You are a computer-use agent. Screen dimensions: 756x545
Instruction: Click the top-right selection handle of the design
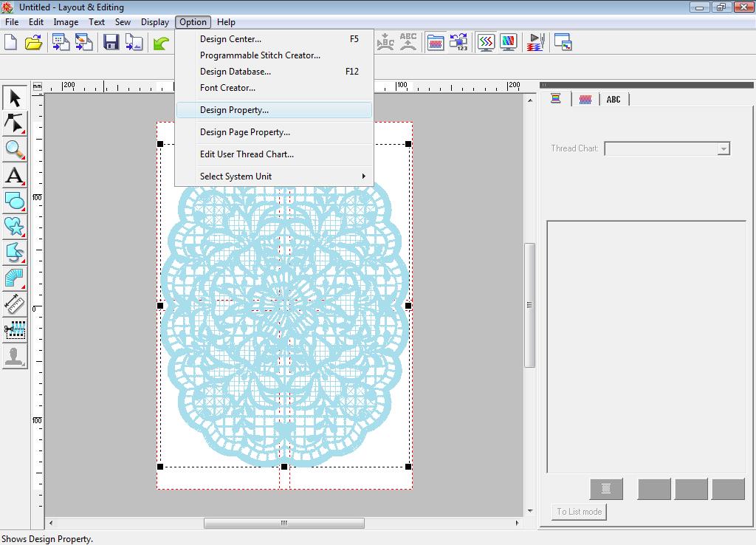point(408,144)
